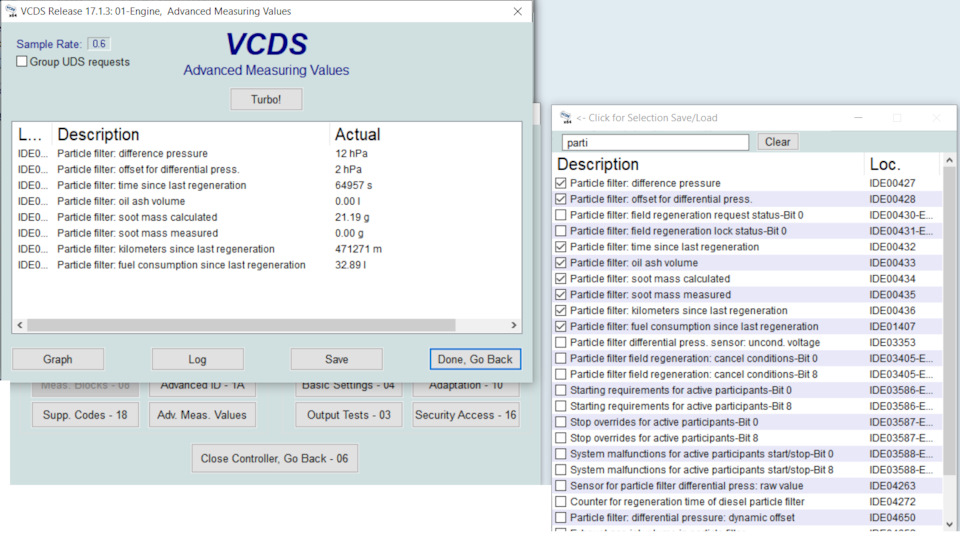Check Counter for regeneration time of diesel particle filter

[561, 501]
